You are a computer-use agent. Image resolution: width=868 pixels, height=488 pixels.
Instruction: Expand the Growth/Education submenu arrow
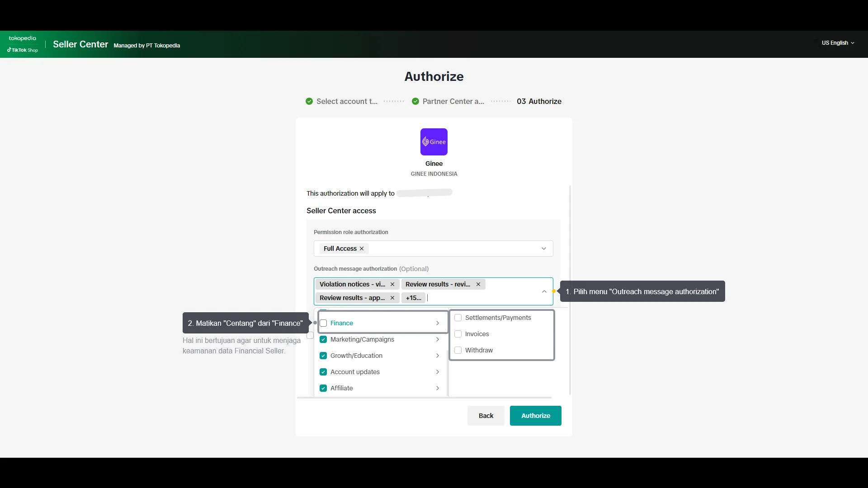438,356
